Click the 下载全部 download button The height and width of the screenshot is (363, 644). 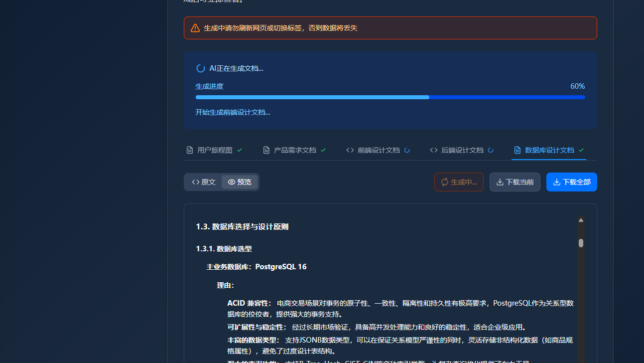(571, 182)
